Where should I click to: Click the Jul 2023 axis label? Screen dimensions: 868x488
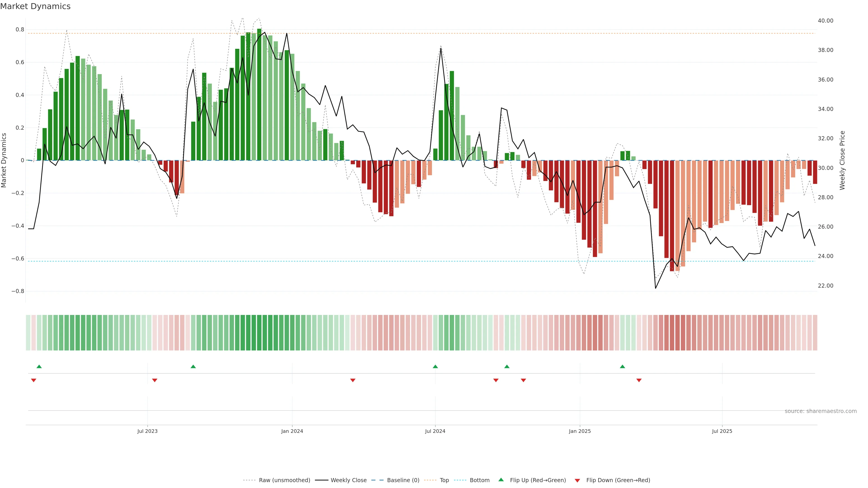point(147,431)
